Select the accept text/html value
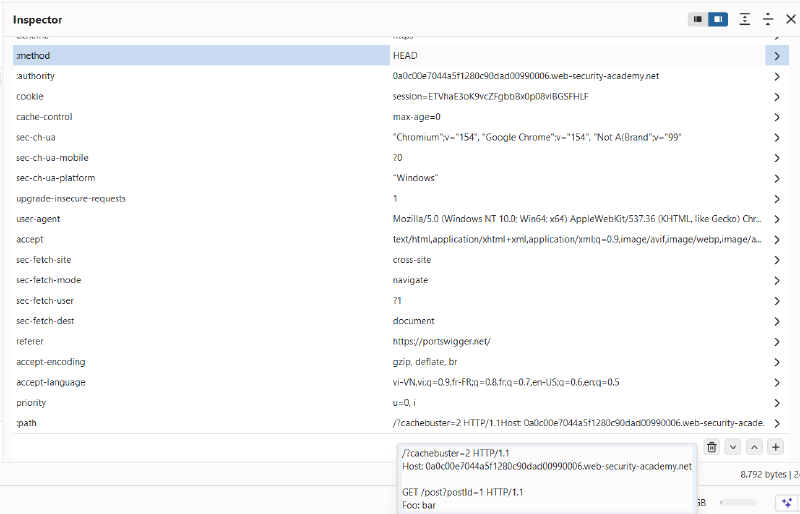The height and width of the screenshot is (514, 800). [577, 239]
